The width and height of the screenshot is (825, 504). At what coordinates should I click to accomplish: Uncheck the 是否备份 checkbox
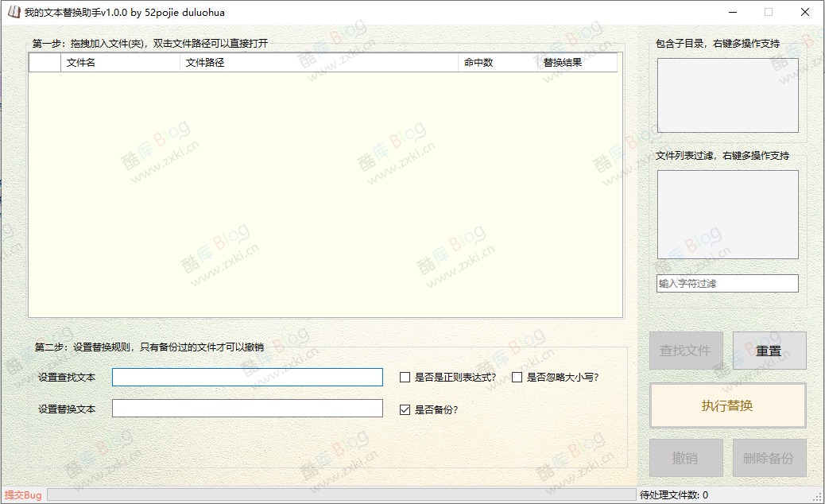(x=404, y=409)
